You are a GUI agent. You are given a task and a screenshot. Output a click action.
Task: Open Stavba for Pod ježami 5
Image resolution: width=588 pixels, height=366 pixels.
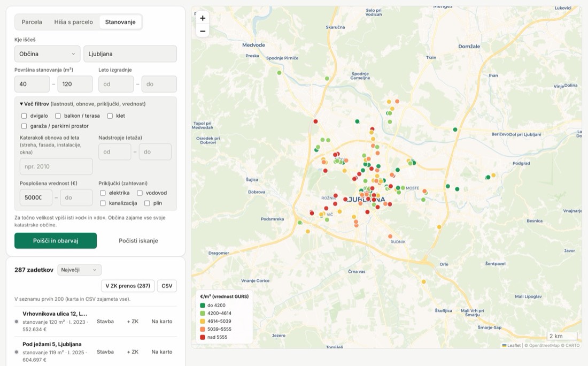(105, 352)
